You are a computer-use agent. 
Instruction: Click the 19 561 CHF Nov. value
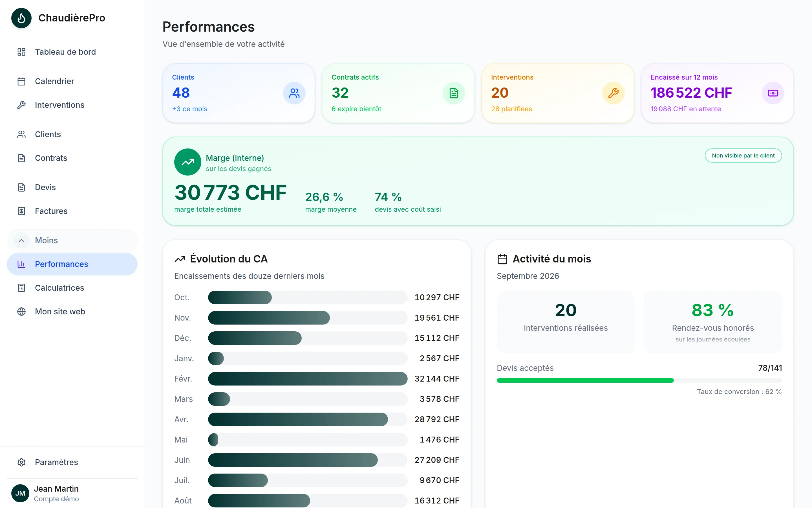[437, 318]
